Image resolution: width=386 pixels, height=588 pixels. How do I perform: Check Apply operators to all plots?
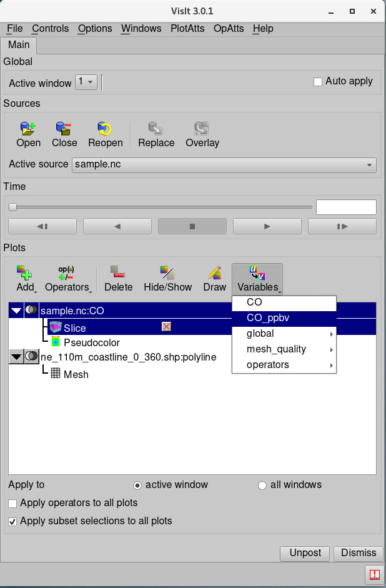[13, 503]
